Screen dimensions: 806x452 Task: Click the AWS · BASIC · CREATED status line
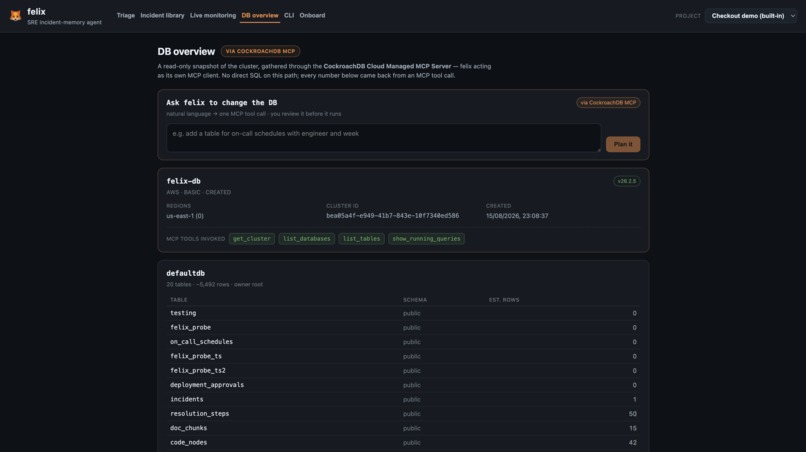[198, 192]
